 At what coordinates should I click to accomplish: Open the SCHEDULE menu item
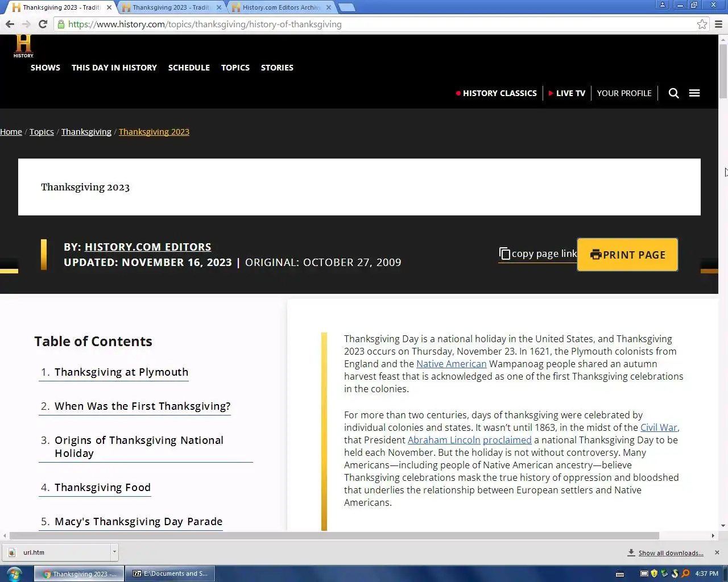(x=189, y=68)
